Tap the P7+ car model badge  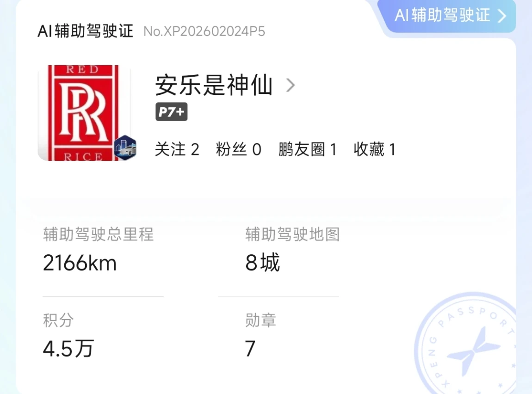171,112
